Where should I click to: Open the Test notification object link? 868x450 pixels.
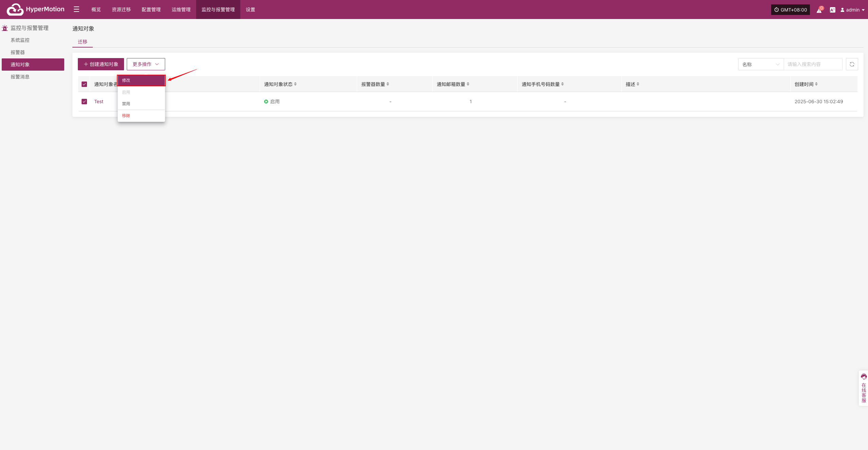99,102
